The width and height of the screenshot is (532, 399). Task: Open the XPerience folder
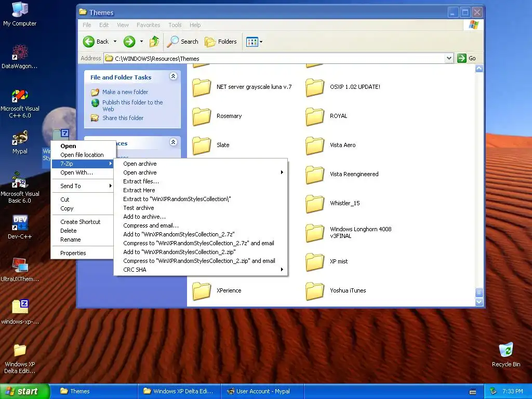click(217, 291)
